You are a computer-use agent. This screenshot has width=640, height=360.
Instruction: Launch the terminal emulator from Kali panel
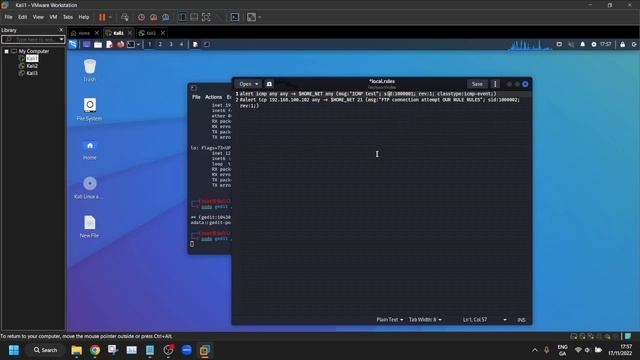coord(131,44)
